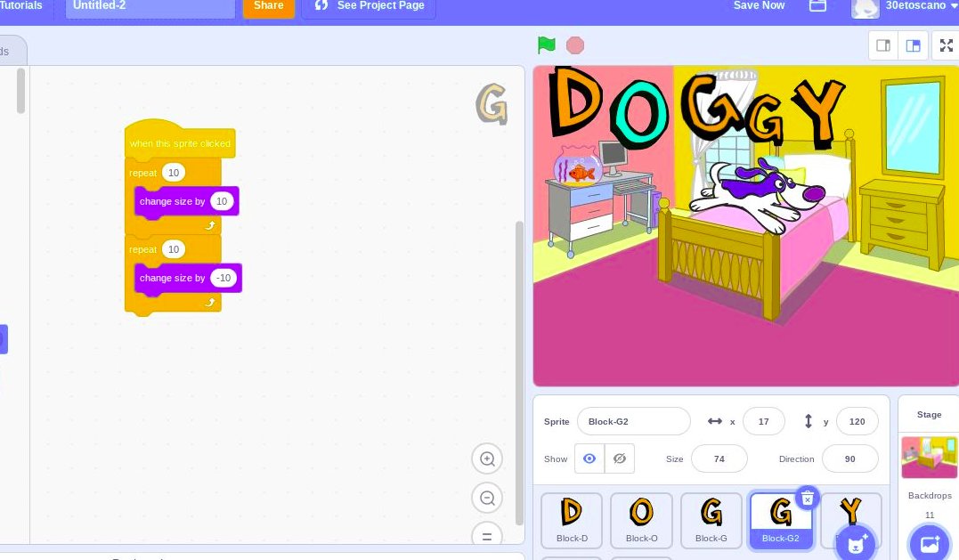Edit first repeat block count value

(174, 173)
